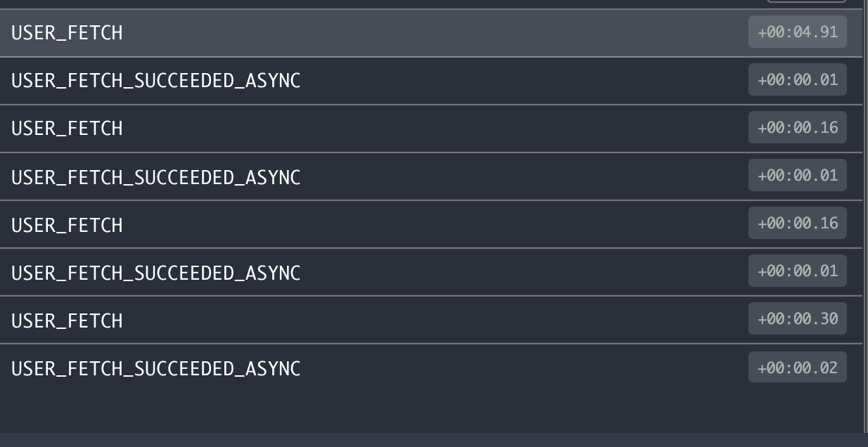Click the empty area below the last action
The image size is (868, 447).
(x=430, y=412)
